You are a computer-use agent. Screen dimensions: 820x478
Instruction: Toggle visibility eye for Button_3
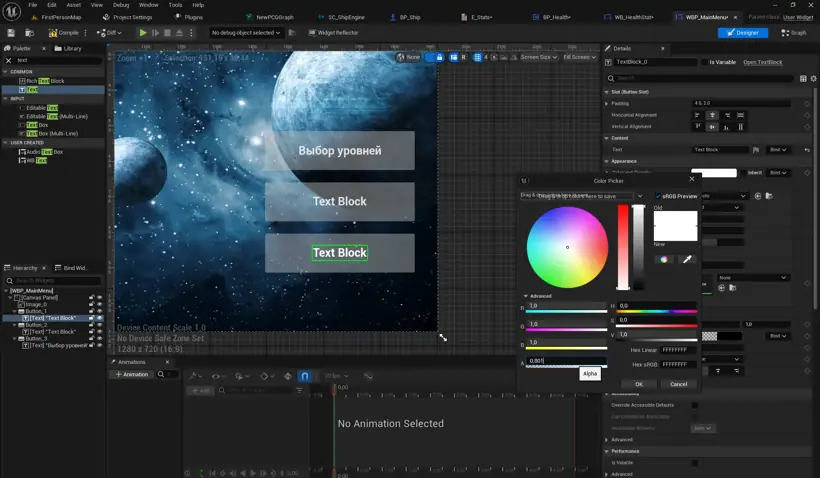click(99, 338)
